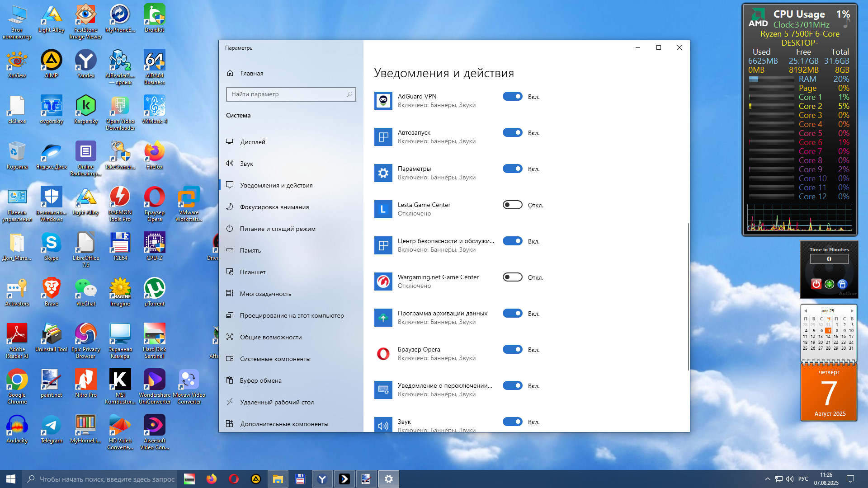Open Firefox from the taskbar
This screenshot has width=868, height=488.
[212, 479]
